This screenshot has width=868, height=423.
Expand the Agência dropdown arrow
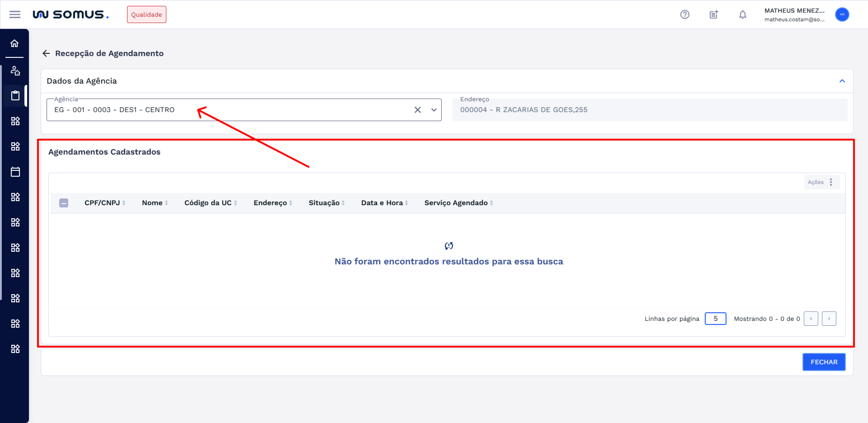(x=434, y=110)
